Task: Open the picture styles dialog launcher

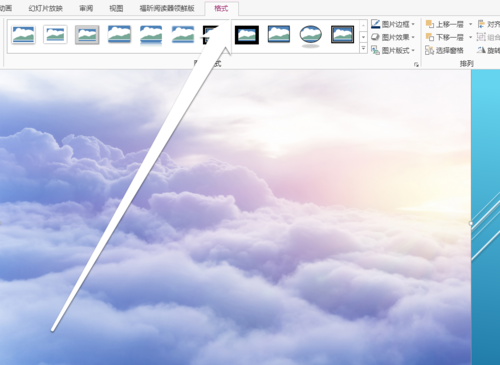Action: point(416,65)
